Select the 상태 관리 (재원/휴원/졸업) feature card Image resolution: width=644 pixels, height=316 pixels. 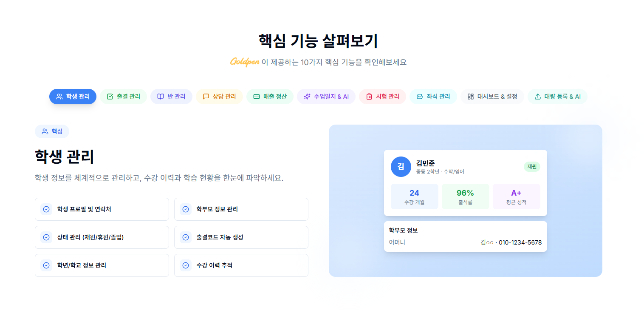[x=102, y=237]
